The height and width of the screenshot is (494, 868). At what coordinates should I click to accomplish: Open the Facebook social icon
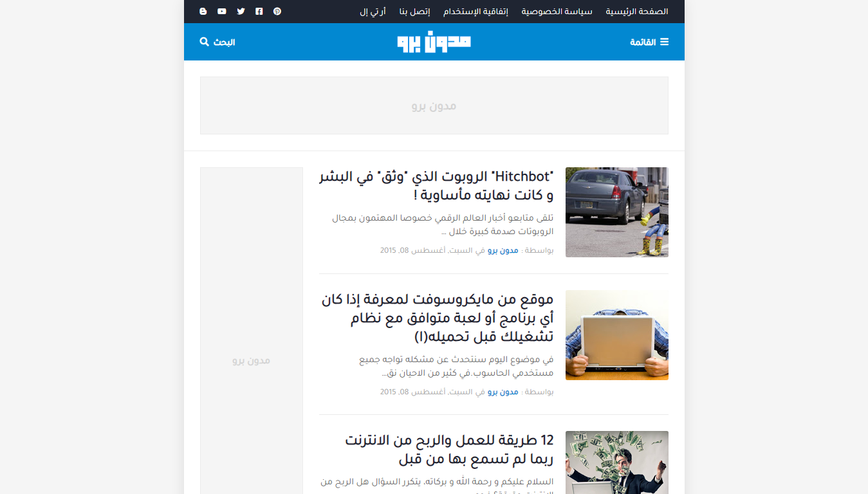pyautogui.click(x=259, y=12)
